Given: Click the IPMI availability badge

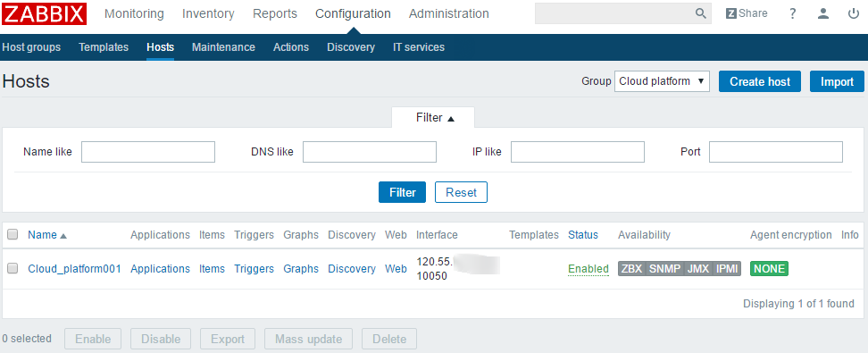Looking at the screenshot, I should 727,269.
